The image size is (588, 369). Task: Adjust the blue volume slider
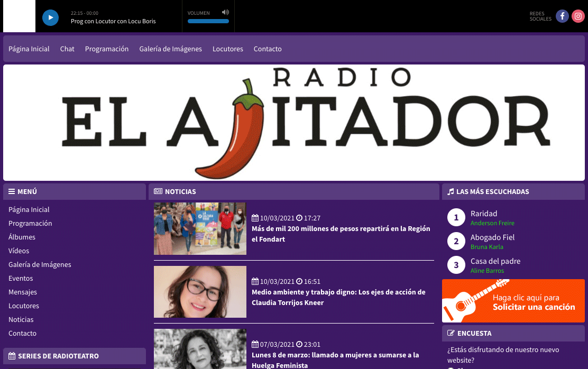[x=208, y=21]
